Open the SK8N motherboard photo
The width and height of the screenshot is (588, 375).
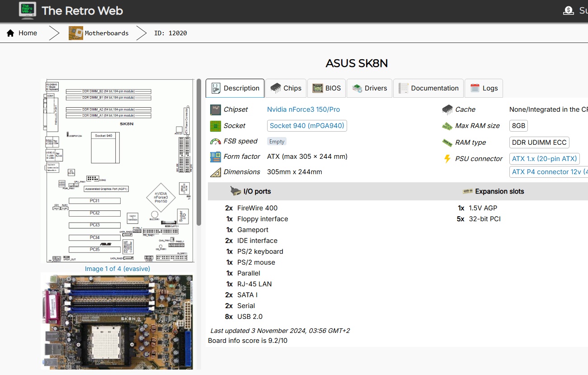tap(117, 321)
